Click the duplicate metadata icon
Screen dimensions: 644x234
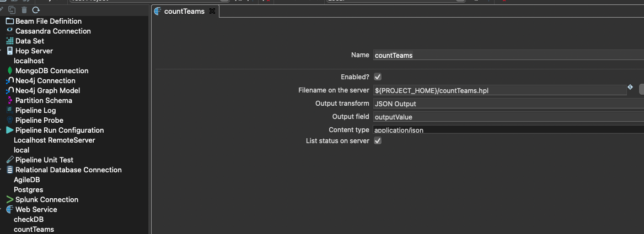(12, 10)
